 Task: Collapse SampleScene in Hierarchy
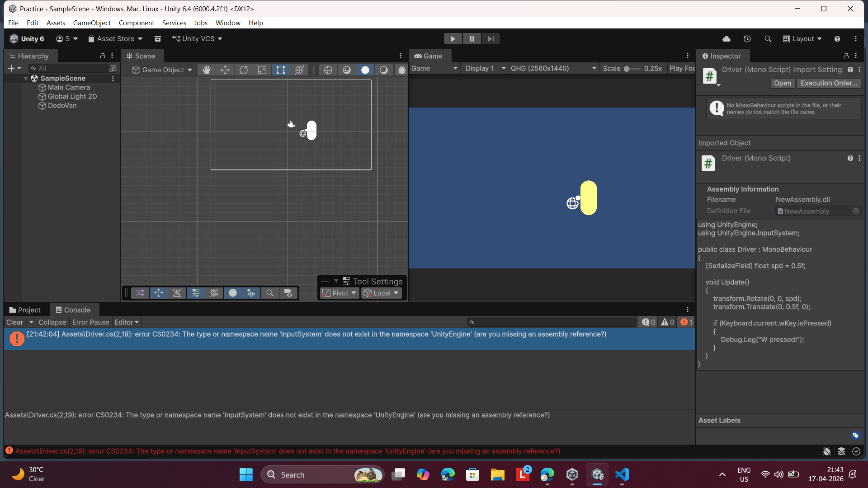coord(26,79)
